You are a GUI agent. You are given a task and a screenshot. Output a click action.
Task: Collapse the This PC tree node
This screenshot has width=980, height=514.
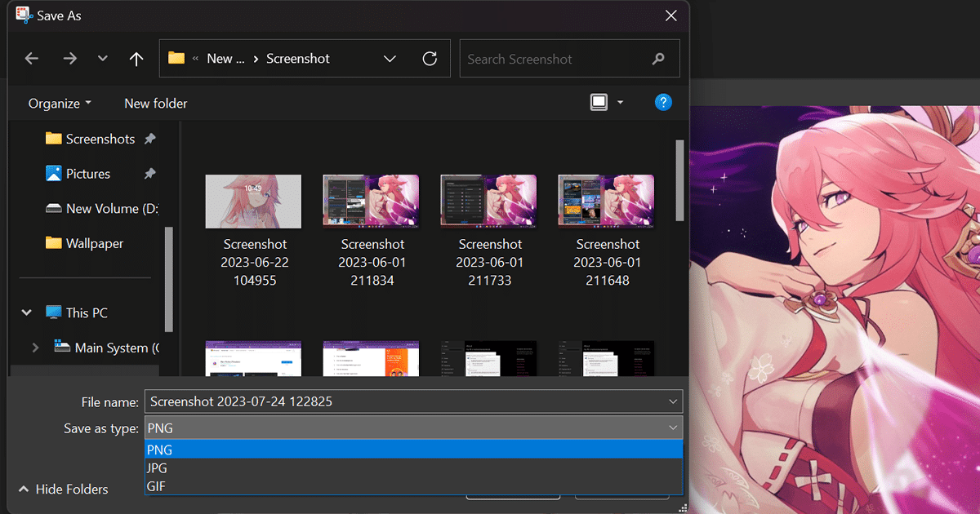[x=27, y=312]
